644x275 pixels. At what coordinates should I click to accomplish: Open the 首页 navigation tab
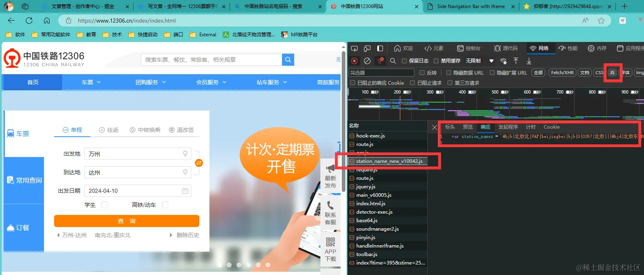[x=33, y=82]
